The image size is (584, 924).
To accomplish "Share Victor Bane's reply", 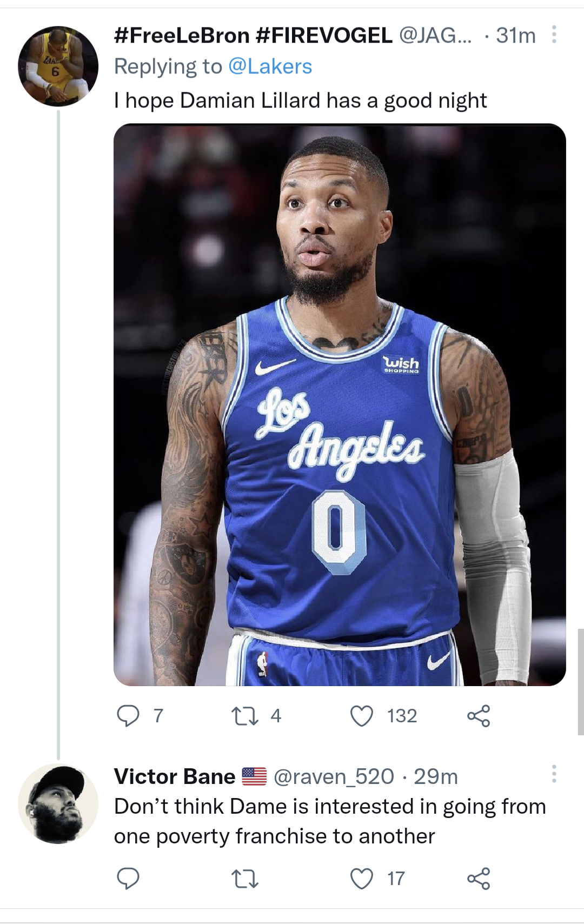I will coord(482,878).
